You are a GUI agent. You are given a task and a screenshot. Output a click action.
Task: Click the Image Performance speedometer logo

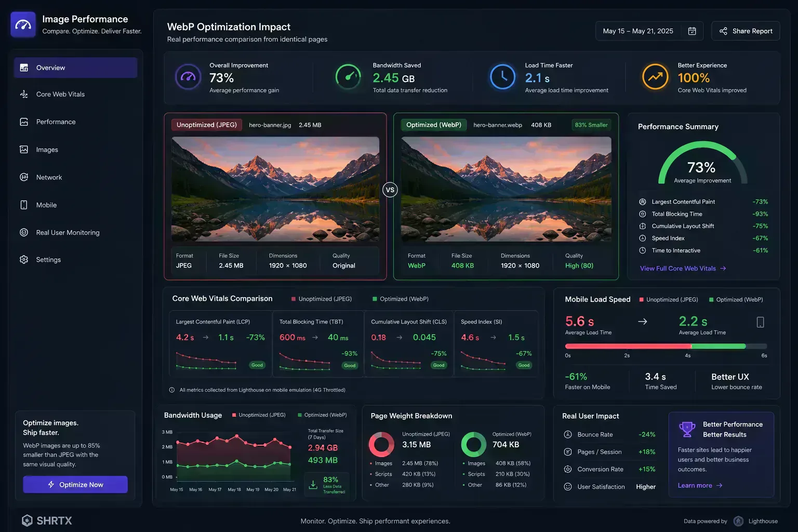tap(23, 24)
